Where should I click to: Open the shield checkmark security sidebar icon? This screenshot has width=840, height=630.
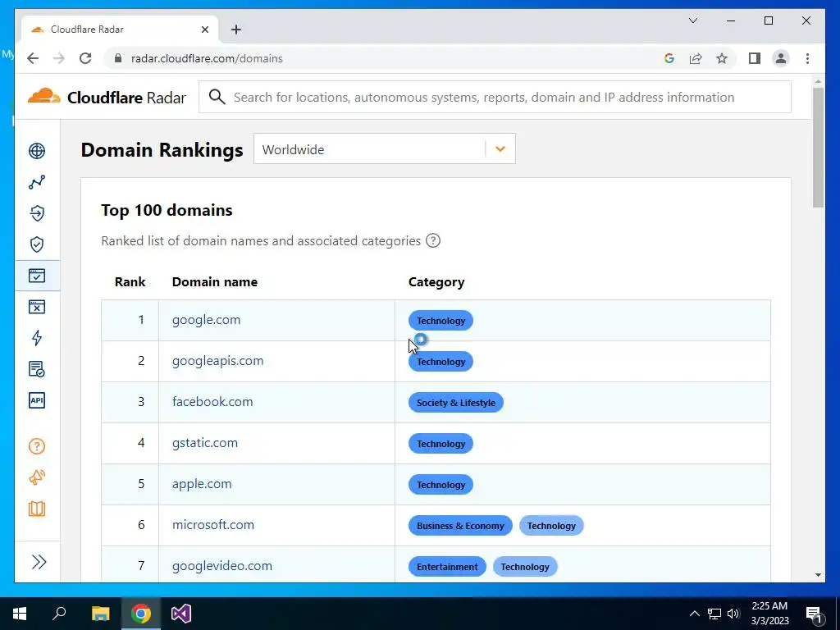[x=37, y=244]
